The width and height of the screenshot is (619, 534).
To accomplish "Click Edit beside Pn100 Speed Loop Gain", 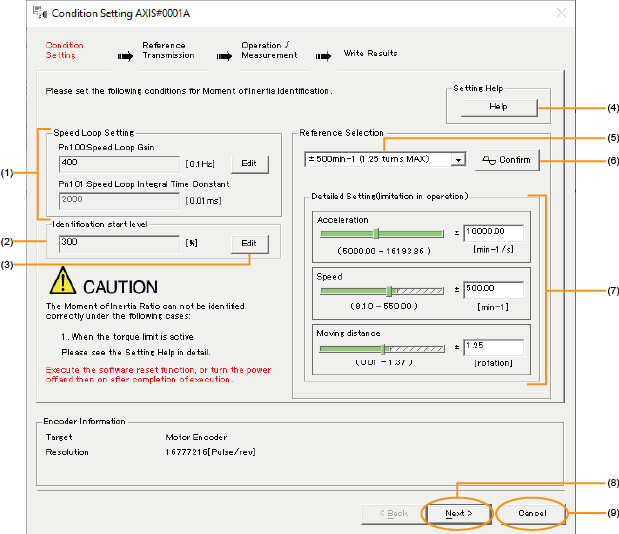I will click(249, 163).
